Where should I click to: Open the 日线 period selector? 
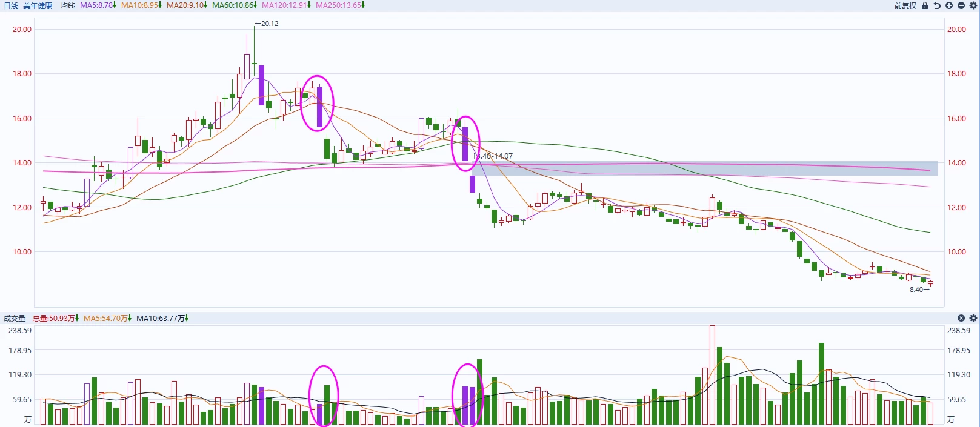coord(11,5)
